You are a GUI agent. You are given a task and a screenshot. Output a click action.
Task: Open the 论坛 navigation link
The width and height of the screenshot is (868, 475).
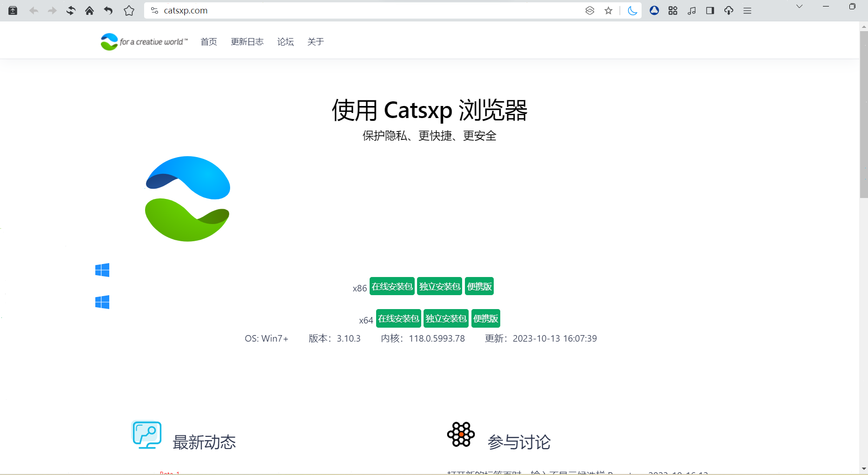(x=285, y=42)
